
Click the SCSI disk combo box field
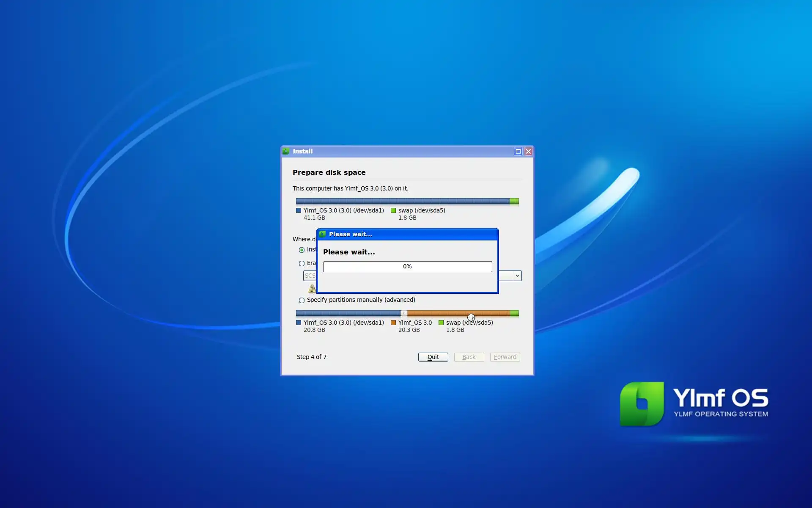tap(310, 276)
